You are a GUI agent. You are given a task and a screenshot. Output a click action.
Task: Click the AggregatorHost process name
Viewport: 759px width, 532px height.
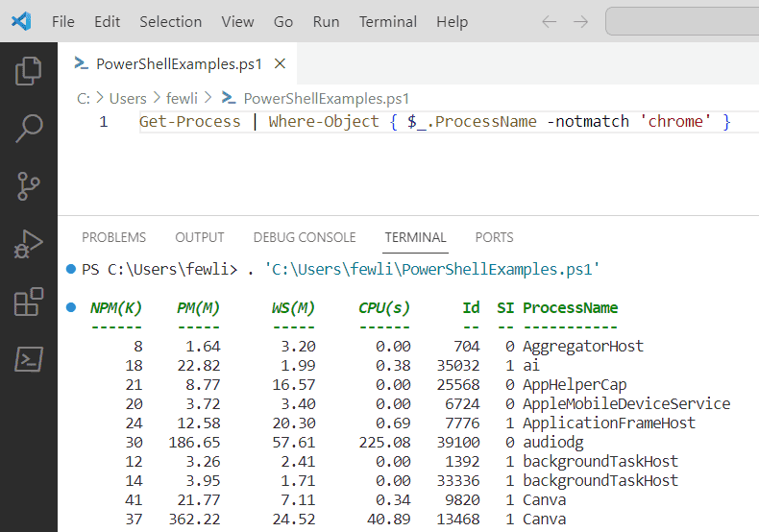click(x=583, y=347)
